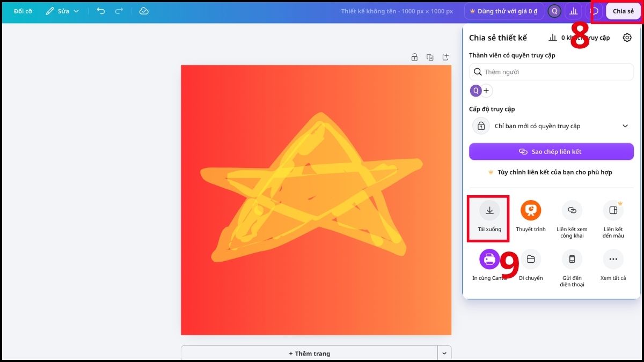644x362 pixels.
Task: Select the yellow star drawing on canvas
Action: point(312,188)
